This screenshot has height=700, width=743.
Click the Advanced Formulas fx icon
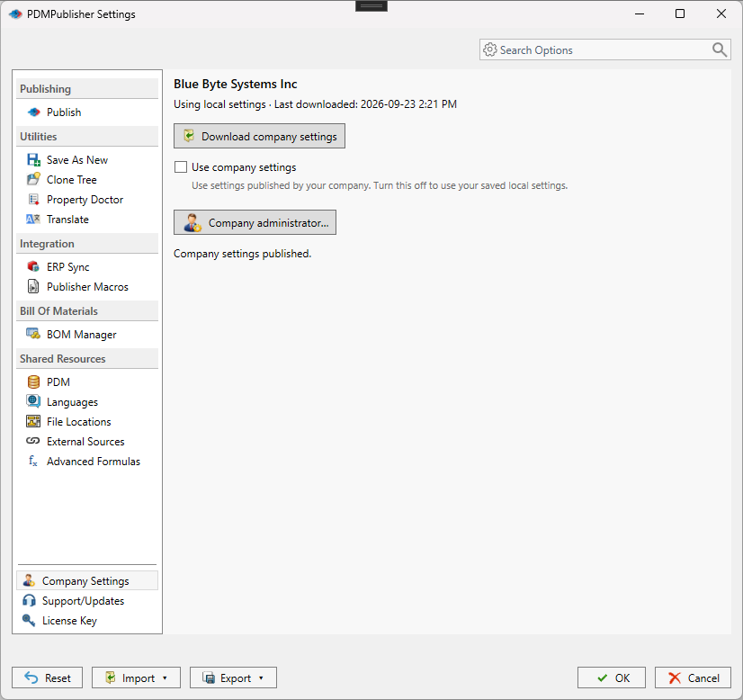[x=33, y=461]
